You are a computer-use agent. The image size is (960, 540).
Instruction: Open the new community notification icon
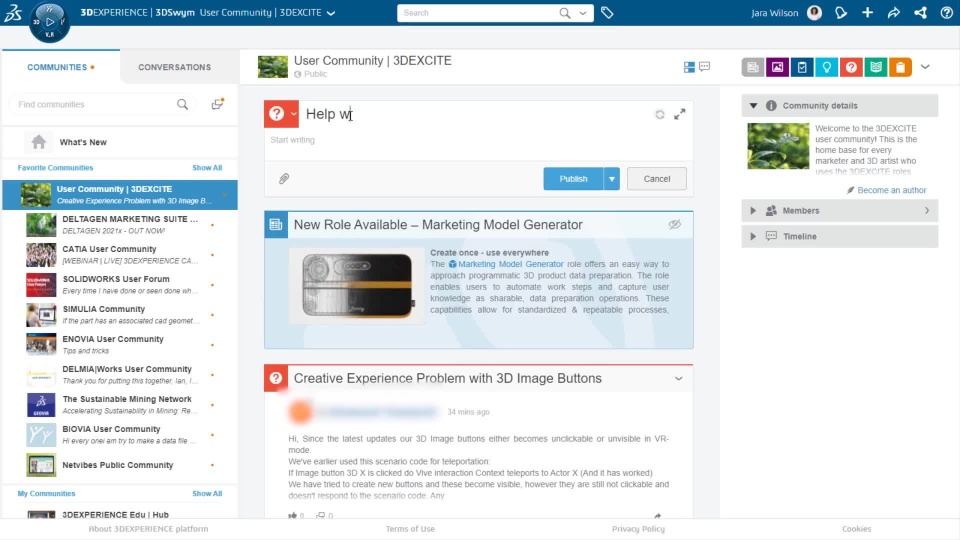(x=217, y=104)
